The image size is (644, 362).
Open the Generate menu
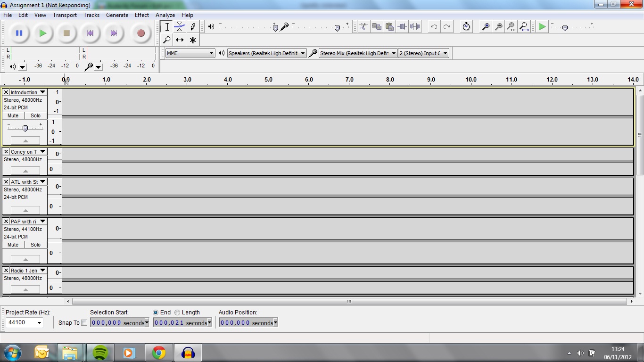117,15
